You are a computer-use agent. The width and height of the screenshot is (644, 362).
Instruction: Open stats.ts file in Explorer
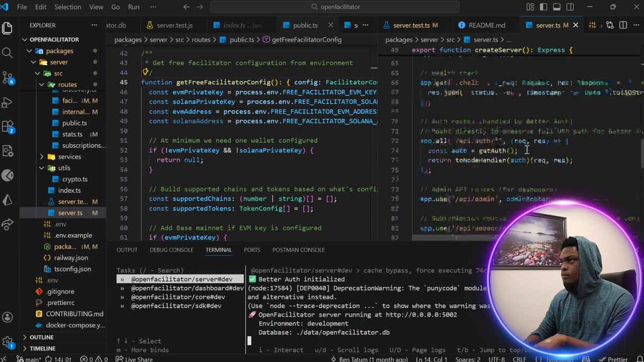pos(72,134)
